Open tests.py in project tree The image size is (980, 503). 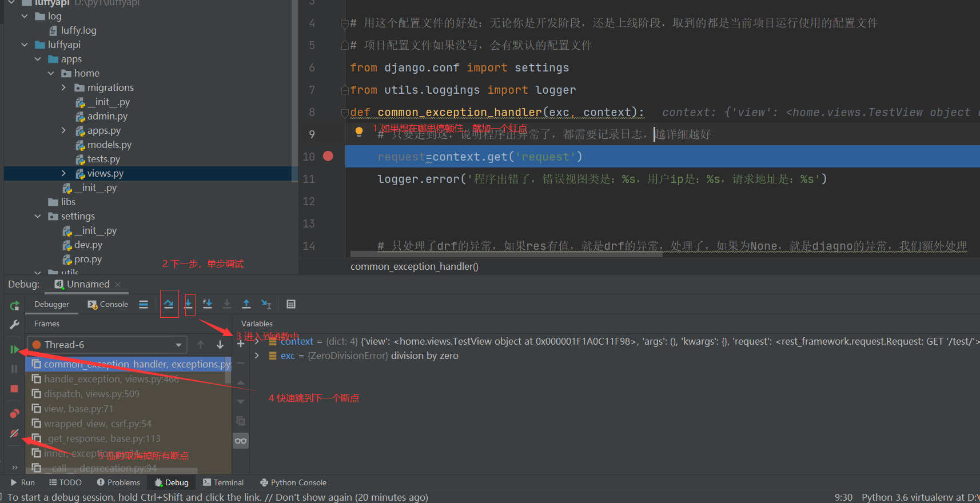click(x=103, y=159)
